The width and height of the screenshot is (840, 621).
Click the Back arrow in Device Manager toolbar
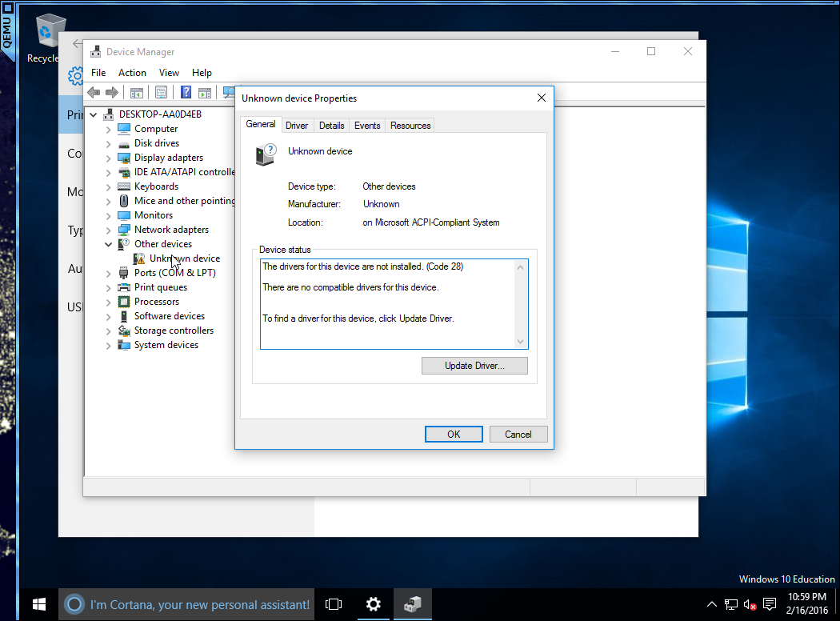[94, 93]
